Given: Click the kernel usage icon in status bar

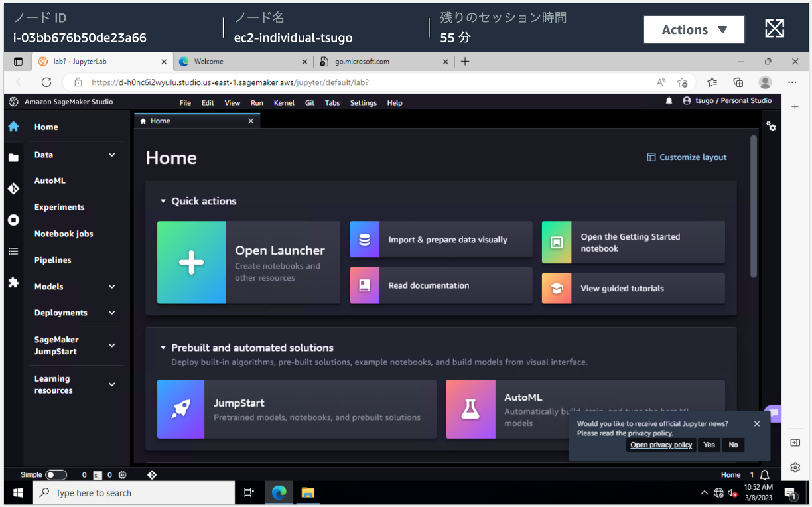Looking at the screenshot, I should coord(122,474).
